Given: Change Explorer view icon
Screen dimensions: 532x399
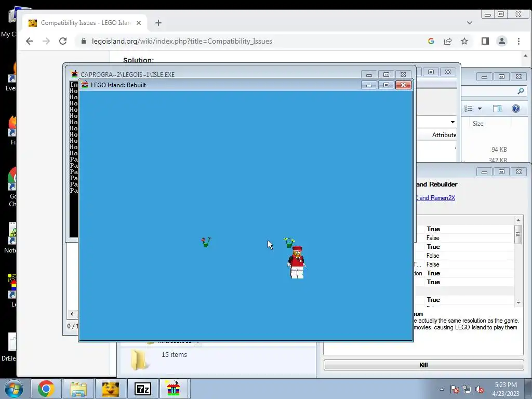Looking at the screenshot, I should tap(469, 109).
